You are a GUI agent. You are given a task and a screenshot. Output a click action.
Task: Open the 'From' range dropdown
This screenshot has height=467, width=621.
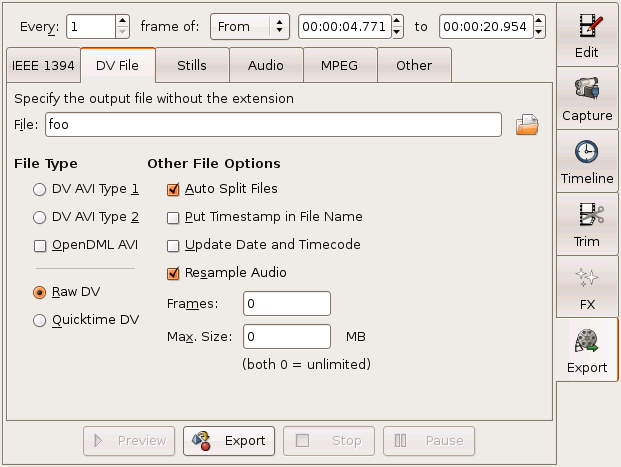tap(249, 26)
